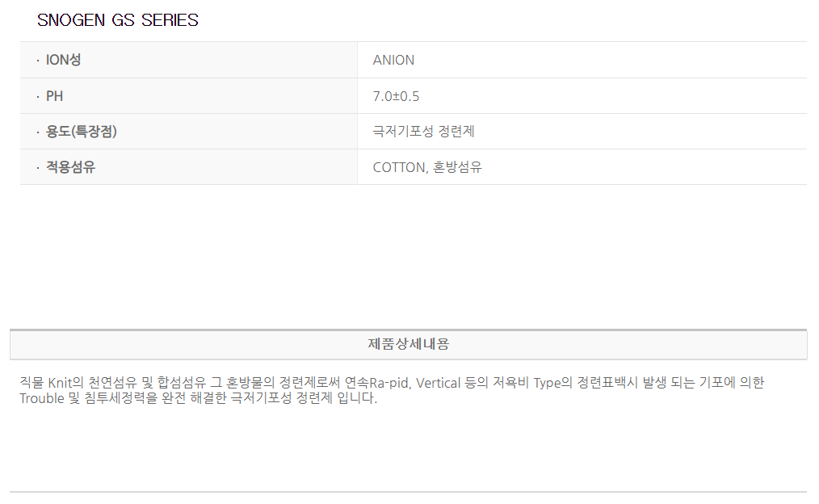Viewport: 819px width, 504px height.
Task: Click the 7.0±0.5 pH value
Action: (x=396, y=96)
